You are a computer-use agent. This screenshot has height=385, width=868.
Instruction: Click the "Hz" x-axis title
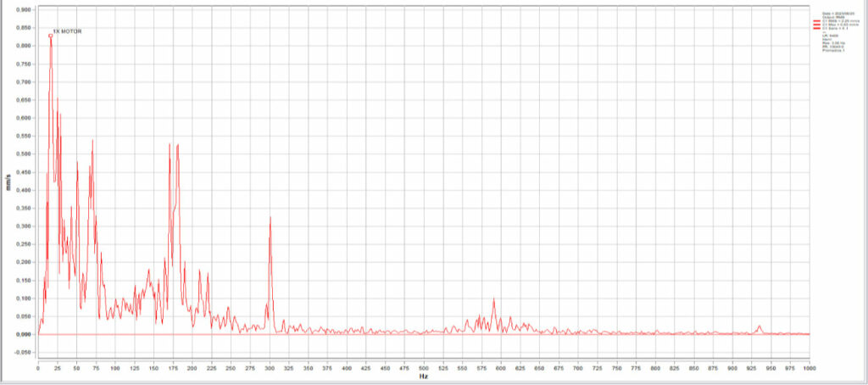click(x=424, y=377)
